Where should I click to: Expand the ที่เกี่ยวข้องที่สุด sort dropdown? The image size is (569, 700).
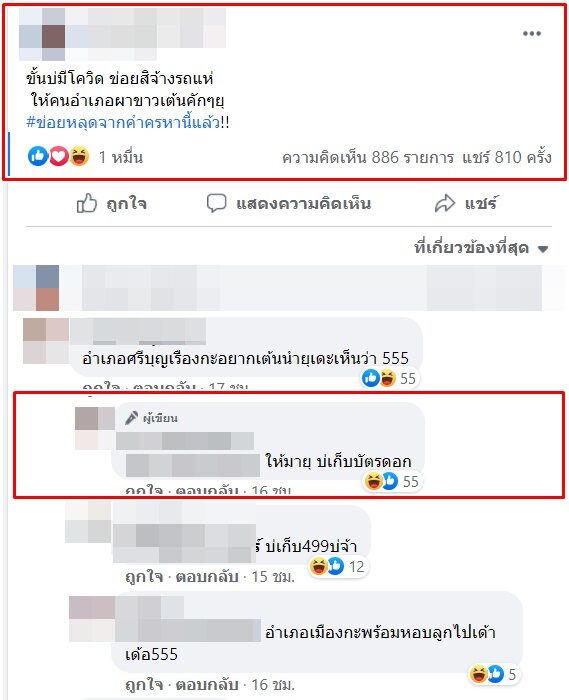coord(481,248)
